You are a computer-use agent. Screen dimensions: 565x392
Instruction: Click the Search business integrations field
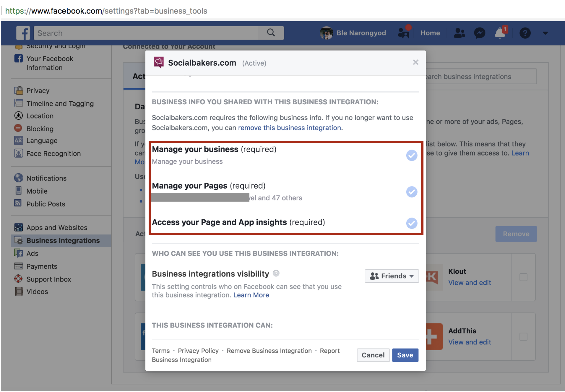click(x=481, y=77)
